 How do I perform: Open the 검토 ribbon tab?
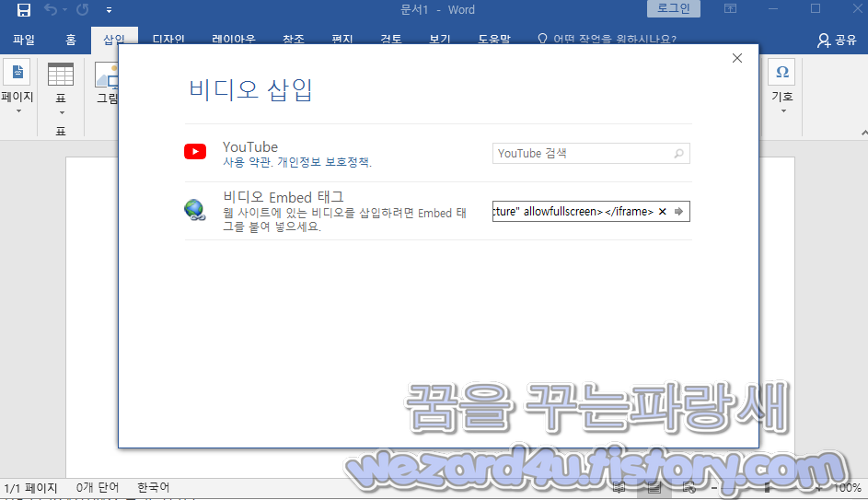coord(391,40)
